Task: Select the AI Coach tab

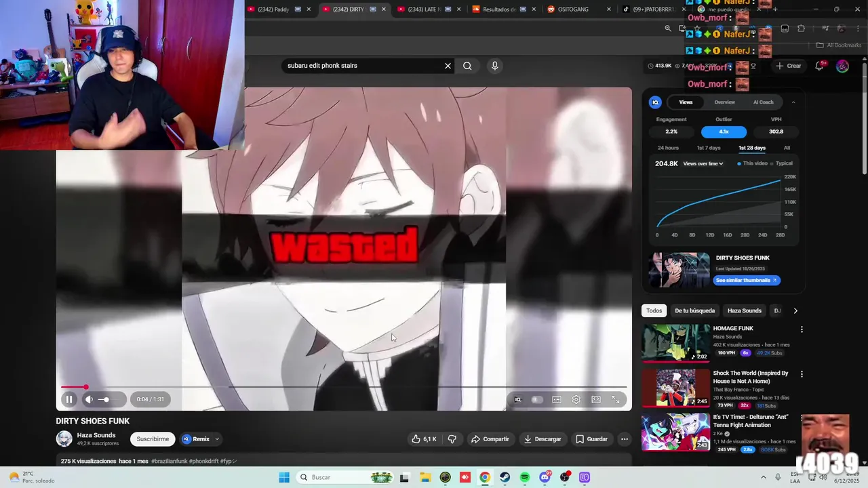Action: click(763, 102)
